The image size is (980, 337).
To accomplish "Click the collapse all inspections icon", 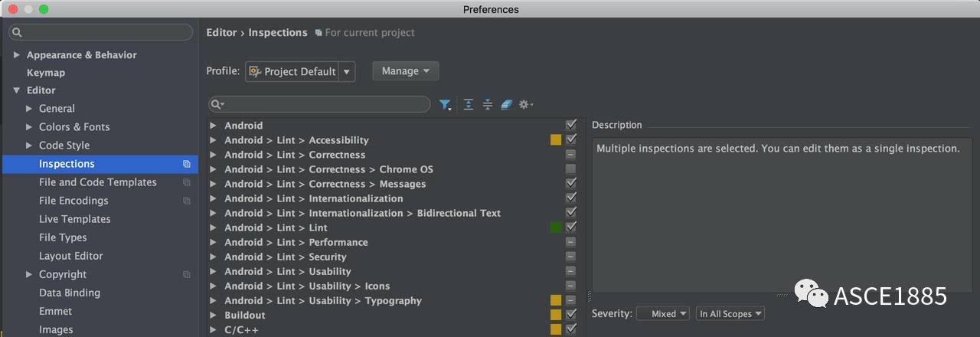I will tap(487, 105).
